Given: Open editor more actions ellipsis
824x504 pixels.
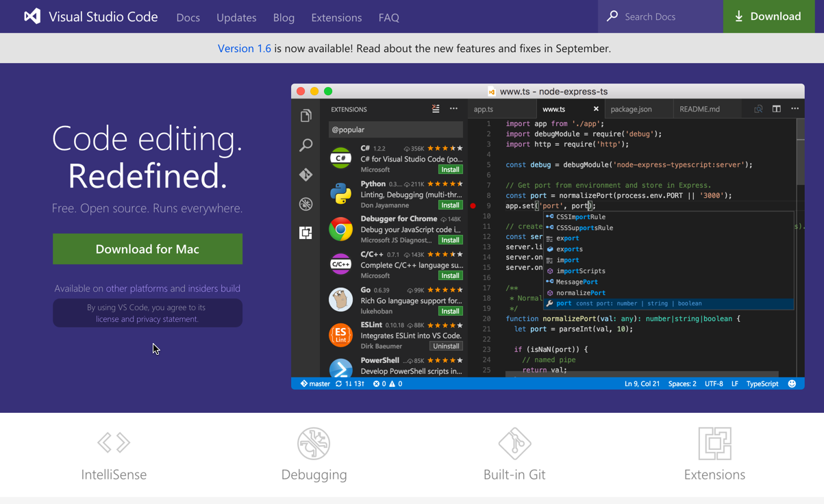Looking at the screenshot, I should click(x=795, y=109).
